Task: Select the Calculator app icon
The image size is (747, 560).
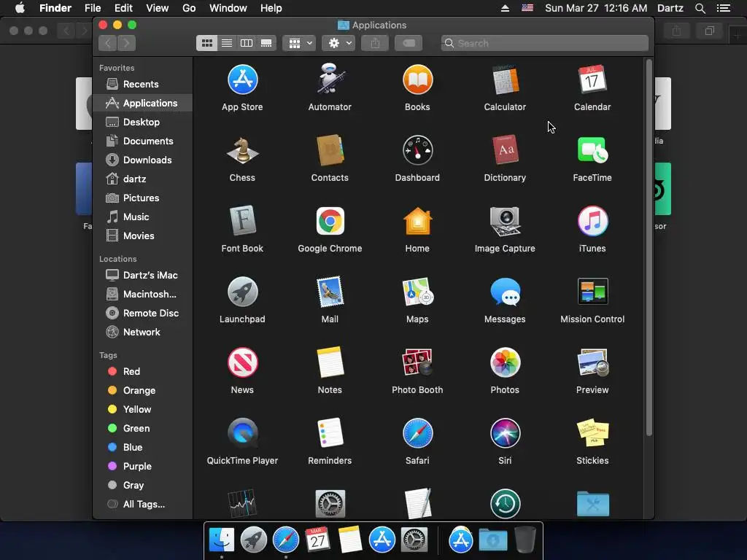Action: pyautogui.click(x=505, y=79)
